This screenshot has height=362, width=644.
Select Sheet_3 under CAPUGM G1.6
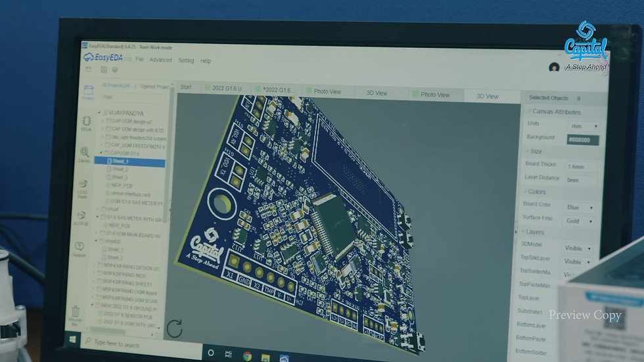coord(120,177)
